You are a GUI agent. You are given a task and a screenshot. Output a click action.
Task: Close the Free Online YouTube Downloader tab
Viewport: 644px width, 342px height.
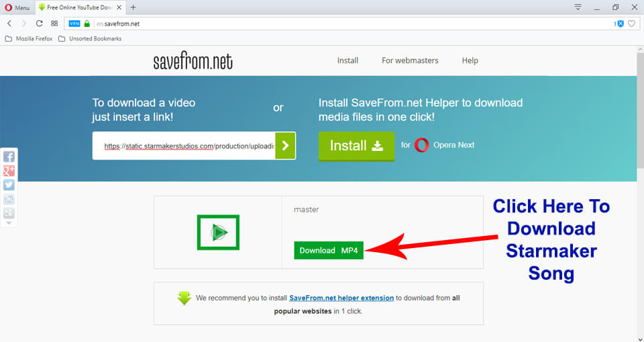tap(118, 7)
